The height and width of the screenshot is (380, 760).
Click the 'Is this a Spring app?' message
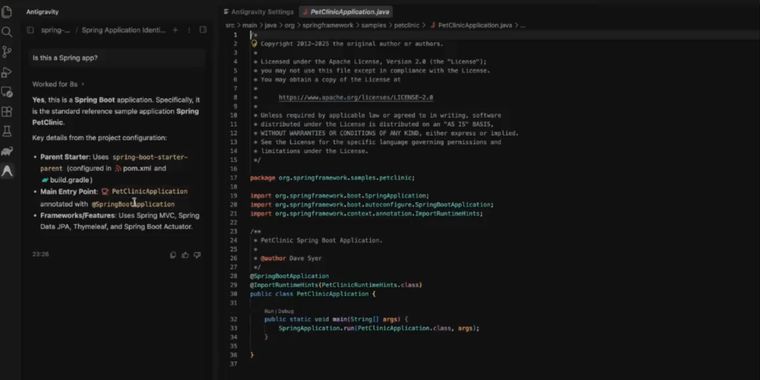pos(118,58)
